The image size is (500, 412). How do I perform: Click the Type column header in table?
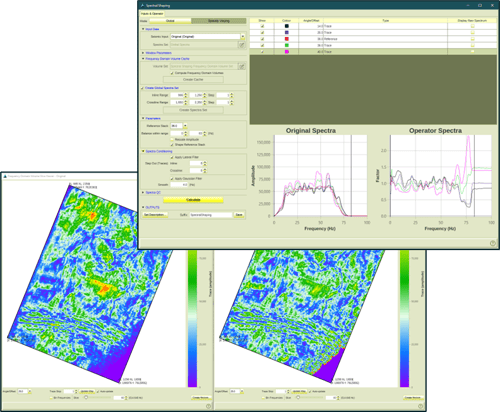click(385, 21)
